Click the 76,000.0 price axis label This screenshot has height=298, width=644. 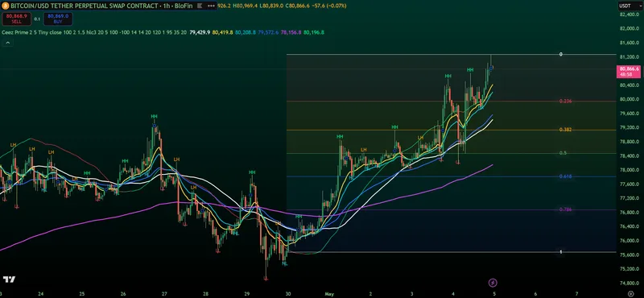(630, 241)
